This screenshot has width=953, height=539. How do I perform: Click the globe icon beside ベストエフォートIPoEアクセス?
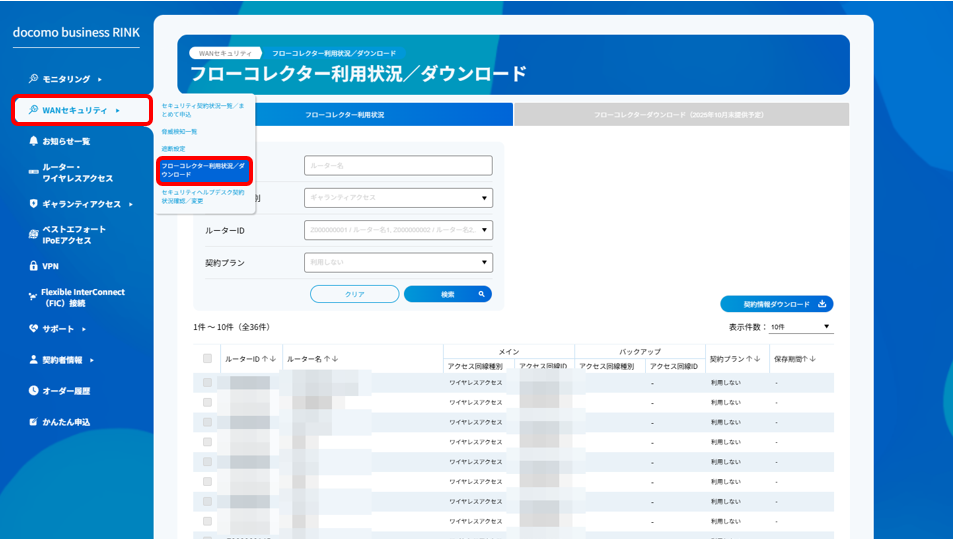[33, 235]
